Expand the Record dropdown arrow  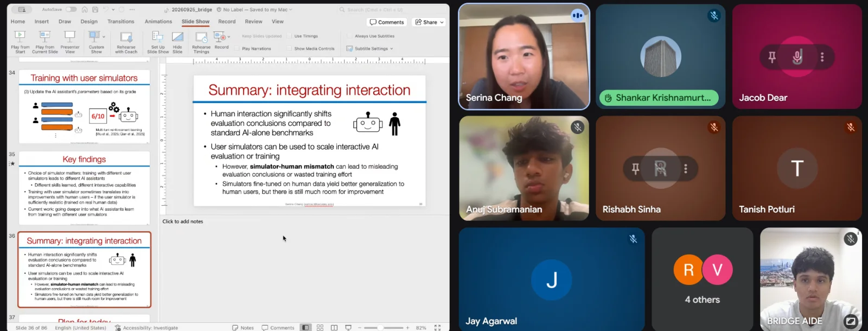229,37
